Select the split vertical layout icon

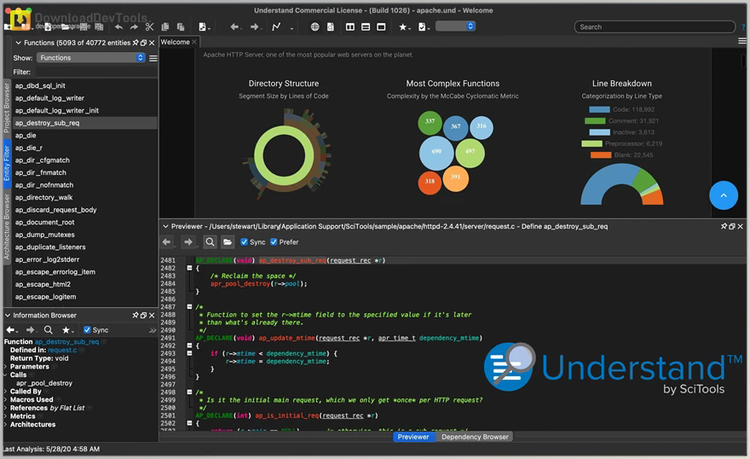click(350, 27)
